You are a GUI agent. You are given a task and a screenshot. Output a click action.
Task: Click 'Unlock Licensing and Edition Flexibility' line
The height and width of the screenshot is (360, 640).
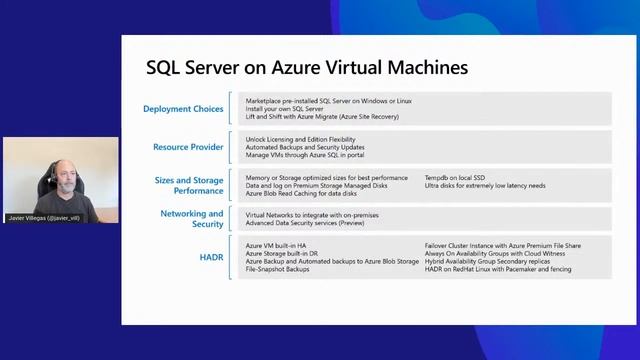coord(300,140)
